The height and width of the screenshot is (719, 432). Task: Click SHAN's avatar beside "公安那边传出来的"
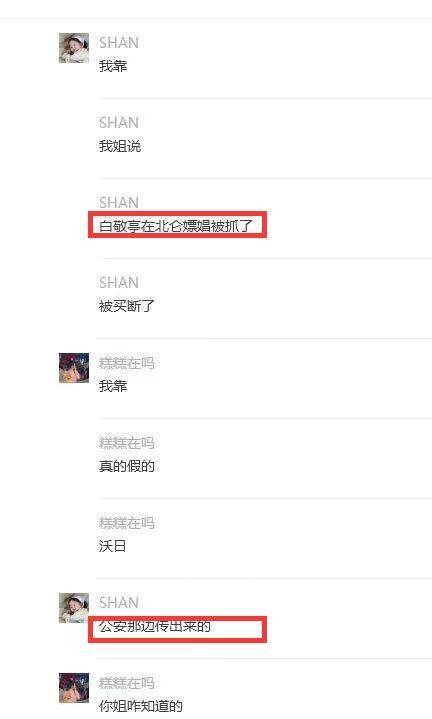[74, 608]
